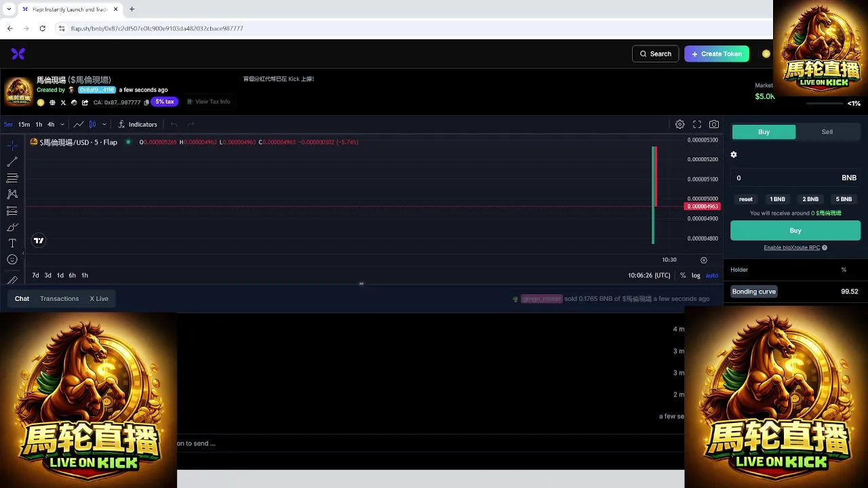Open the Chat tab
Image resolution: width=868 pixels, height=488 pixels.
tap(22, 298)
